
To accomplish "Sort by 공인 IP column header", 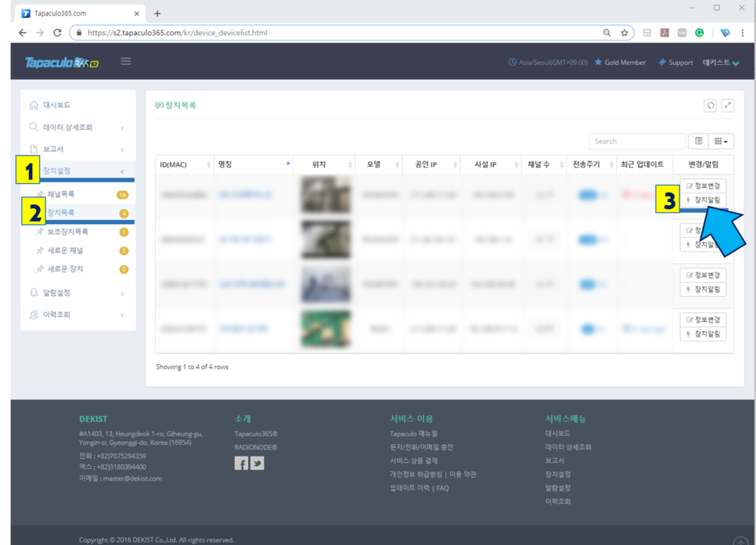I will pyautogui.click(x=431, y=164).
